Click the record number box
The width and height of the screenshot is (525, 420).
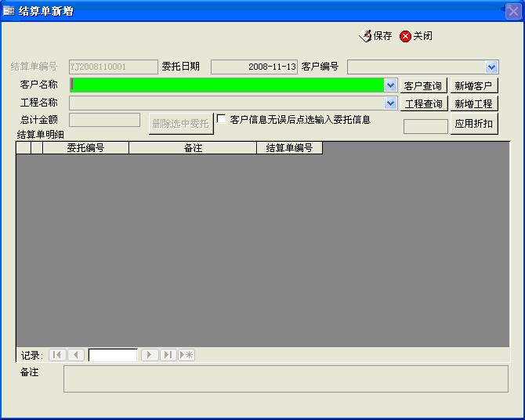[x=113, y=355]
